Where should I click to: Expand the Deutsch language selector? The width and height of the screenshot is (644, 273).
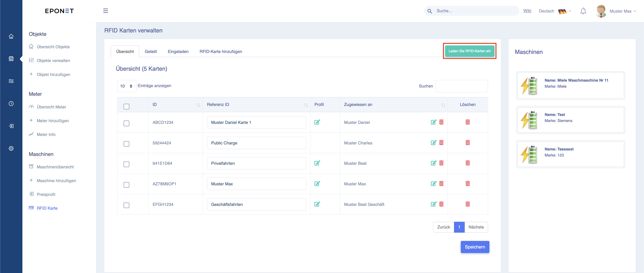point(555,11)
